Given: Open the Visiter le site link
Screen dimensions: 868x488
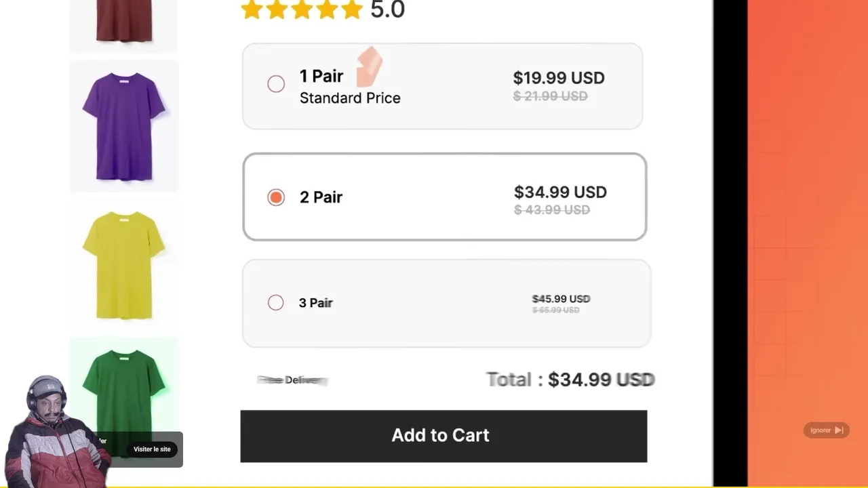Looking at the screenshot, I should tap(152, 449).
